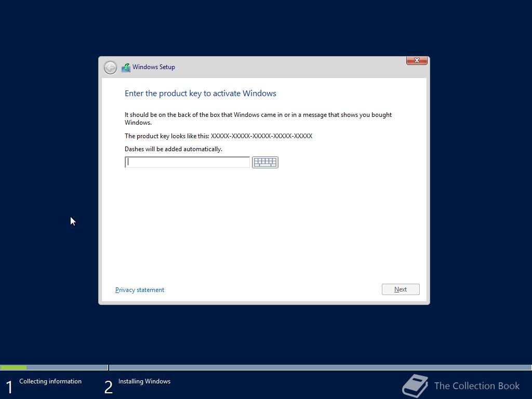Click the 'Windows Setup' title text
532x399 pixels.
coord(154,67)
